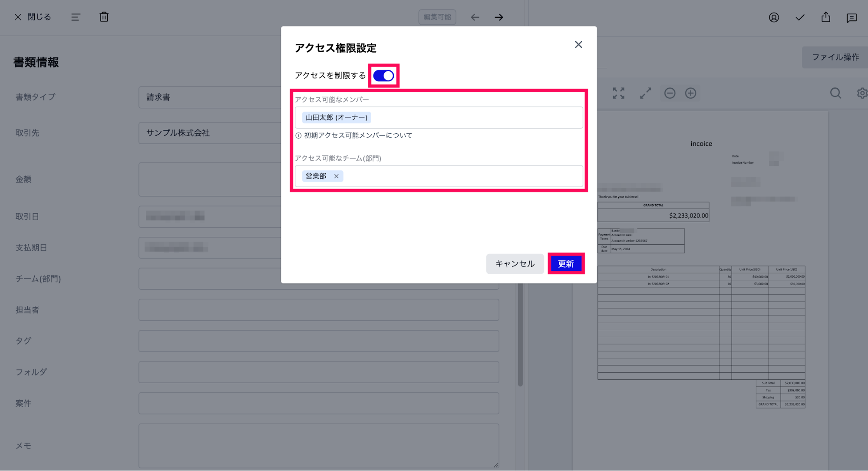Viewport: 868px width, 471px height.
Task: Click the 取引日 date field
Action: [x=210, y=216]
